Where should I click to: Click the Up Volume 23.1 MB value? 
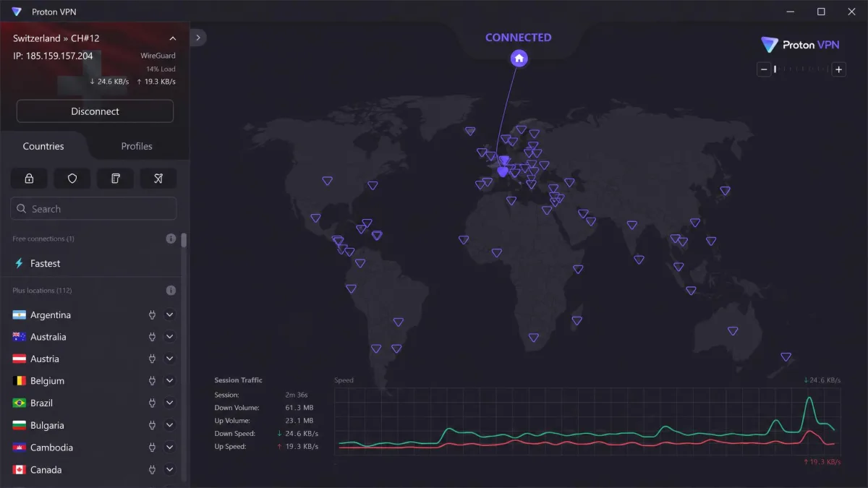point(299,421)
